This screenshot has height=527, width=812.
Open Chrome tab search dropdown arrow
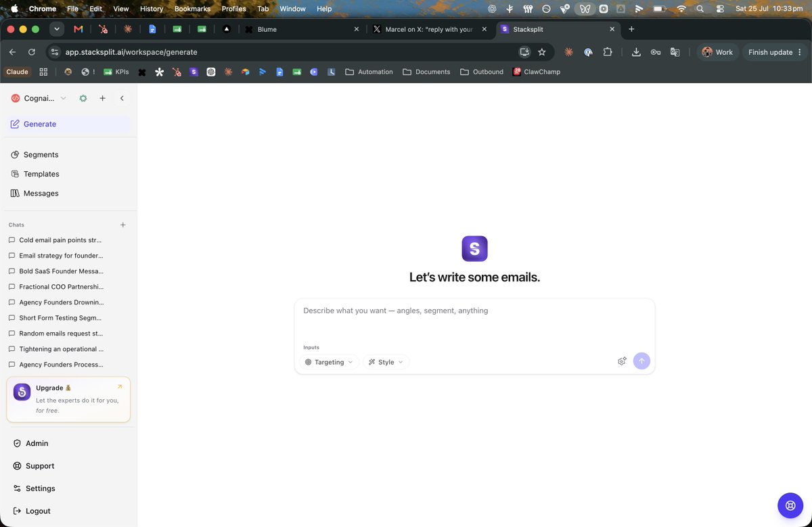(x=57, y=29)
